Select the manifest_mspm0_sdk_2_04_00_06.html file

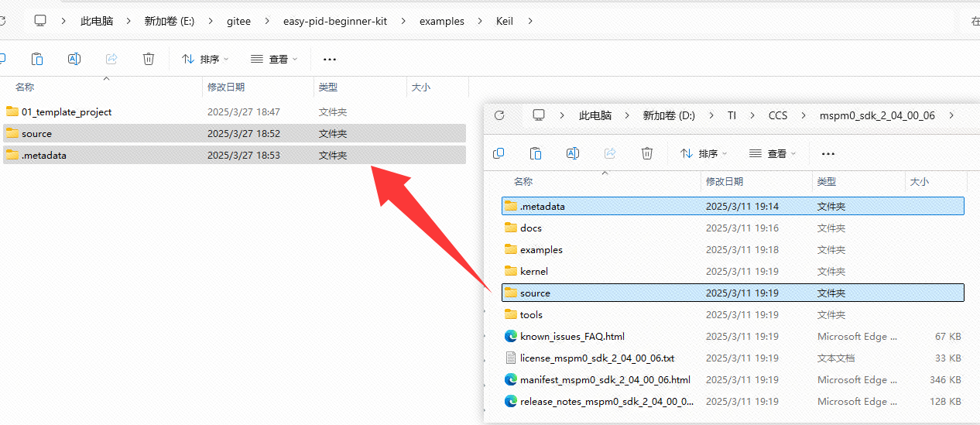pos(733,380)
